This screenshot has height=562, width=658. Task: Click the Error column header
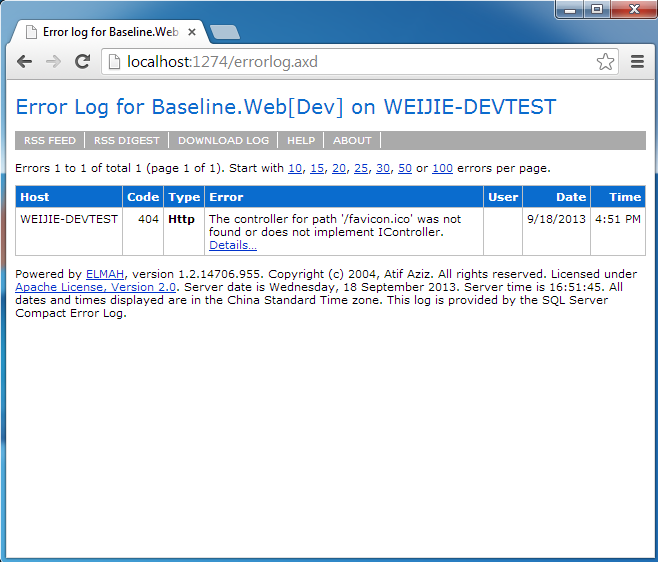coord(344,197)
